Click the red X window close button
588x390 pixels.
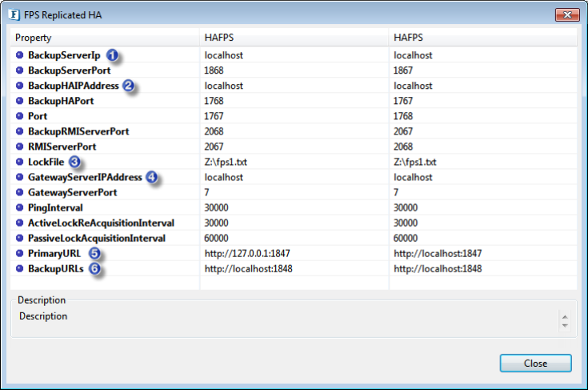pyautogui.click(x=567, y=14)
